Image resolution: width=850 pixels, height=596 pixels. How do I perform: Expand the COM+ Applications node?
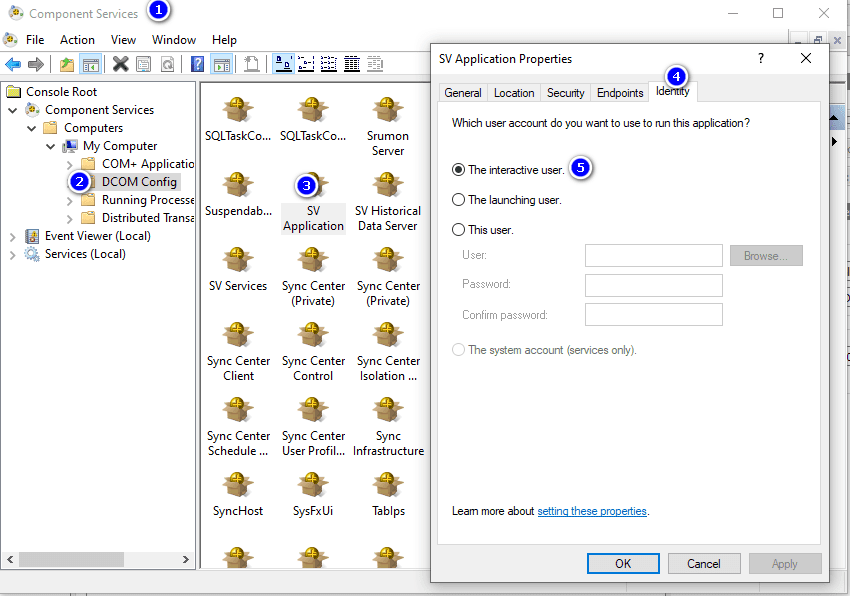point(69,164)
